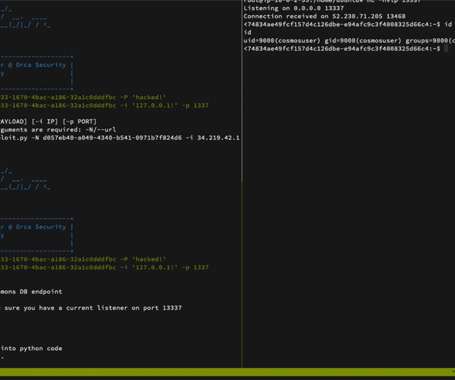Click the green tmux status bar
Image resolution: width=455 pixels, height=380 pixels.
pos(227,372)
